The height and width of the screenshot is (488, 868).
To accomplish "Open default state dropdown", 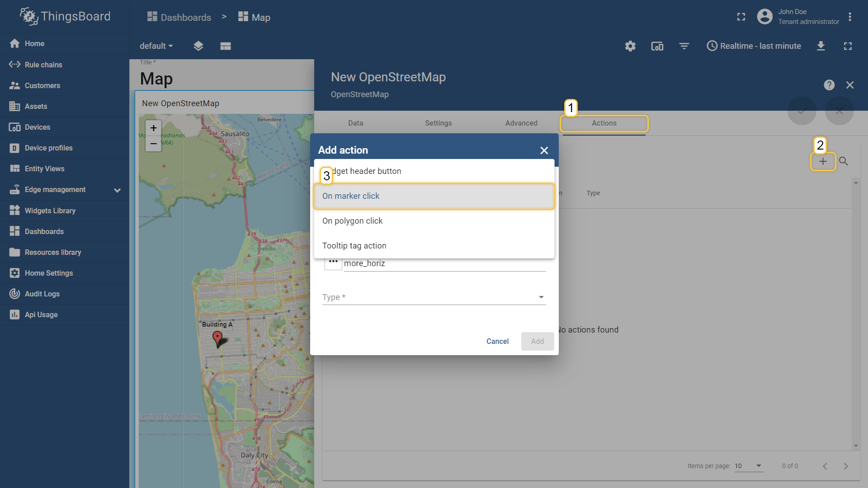I will coord(156,46).
